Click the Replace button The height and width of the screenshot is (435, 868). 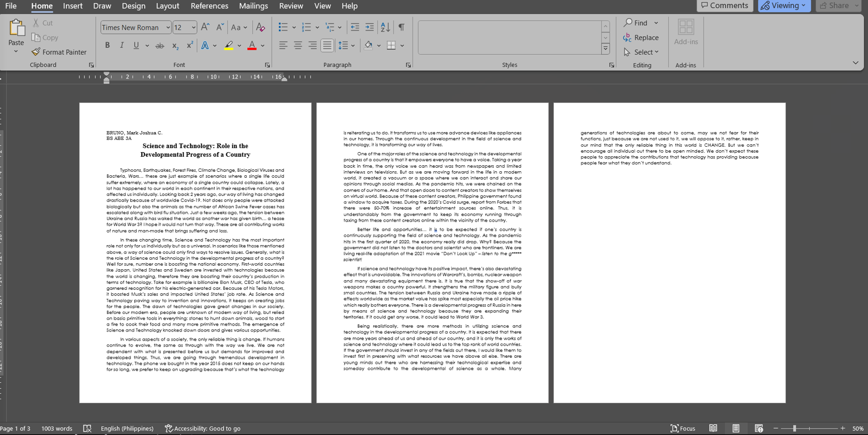[x=641, y=38]
